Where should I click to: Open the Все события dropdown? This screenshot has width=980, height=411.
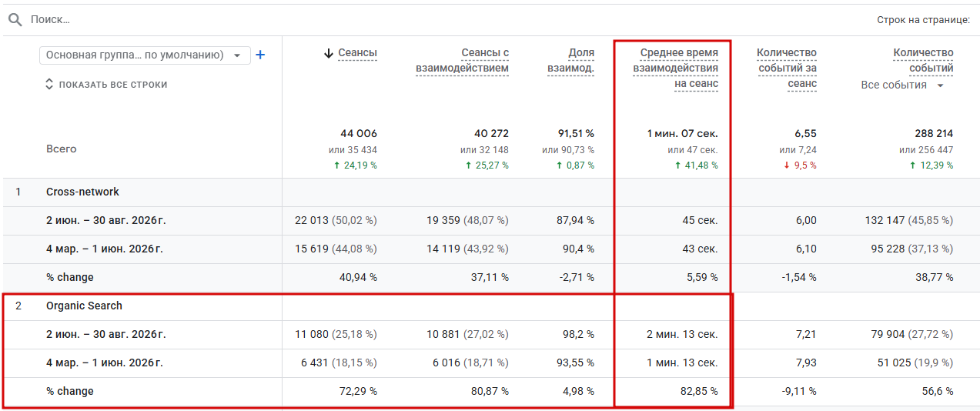click(903, 85)
